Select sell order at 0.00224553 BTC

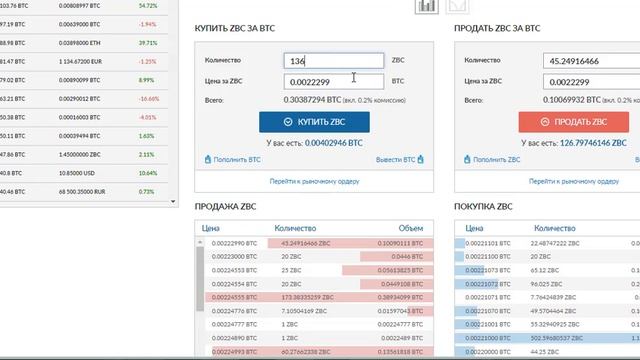[319, 270]
